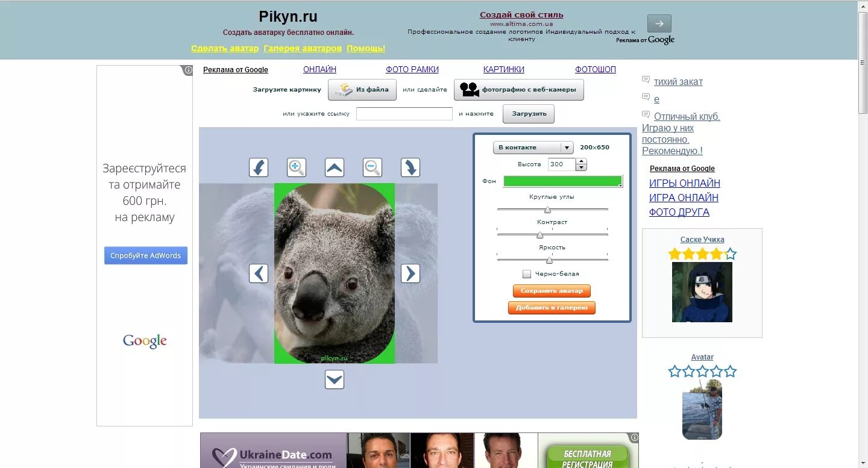Click the page vertical scrollbar thumb

tap(863, 61)
